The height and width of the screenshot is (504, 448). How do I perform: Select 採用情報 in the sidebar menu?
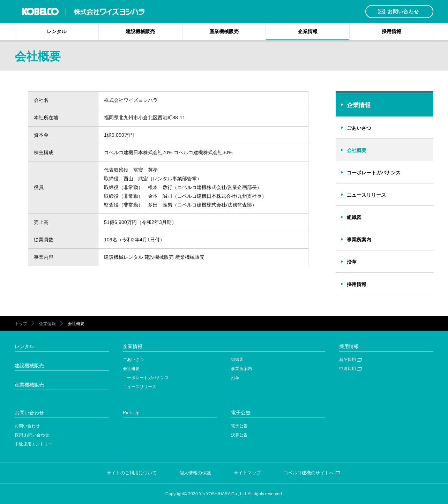coord(384,284)
